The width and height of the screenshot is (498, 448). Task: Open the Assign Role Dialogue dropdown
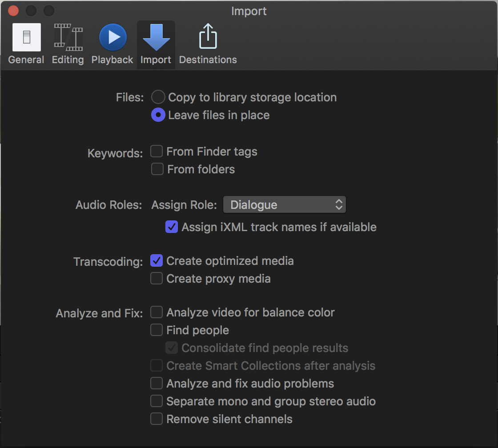285,205
